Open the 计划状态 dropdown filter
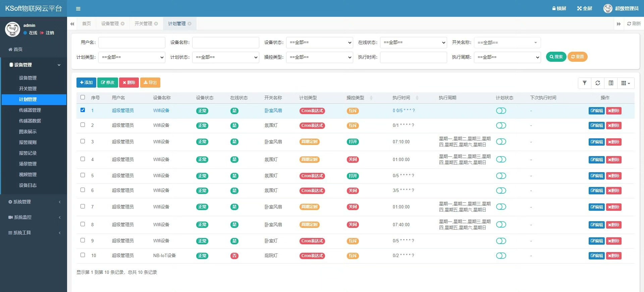This screenshot has width=644, height=292. tap(225, 57)
